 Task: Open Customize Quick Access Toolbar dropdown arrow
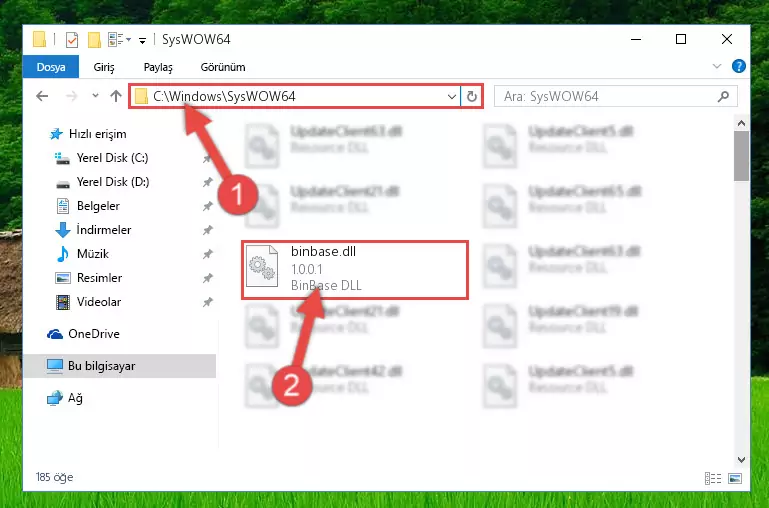pyautogui.click(x=142, y=41)
